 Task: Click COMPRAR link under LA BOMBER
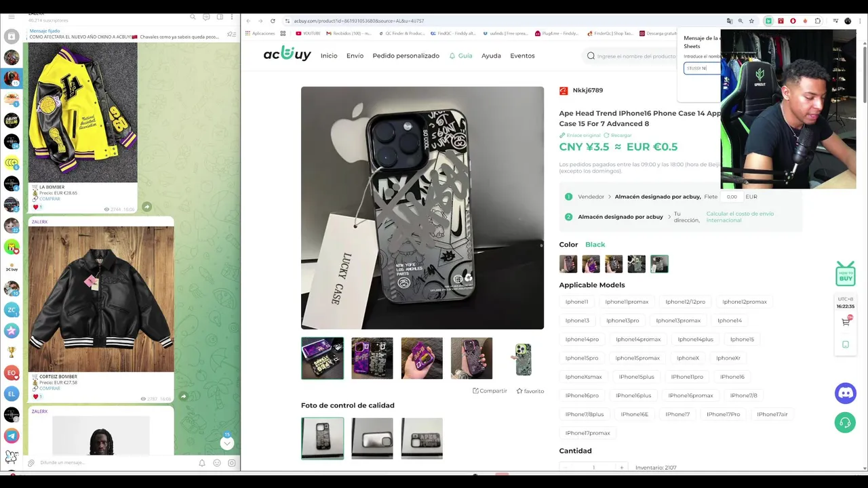coord(50,199)
